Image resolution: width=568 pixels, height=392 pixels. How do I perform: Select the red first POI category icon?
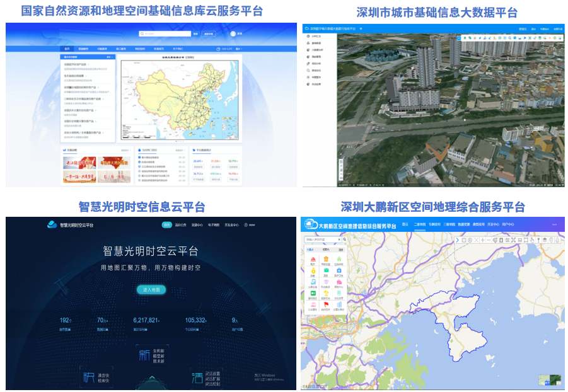(313, 260)
